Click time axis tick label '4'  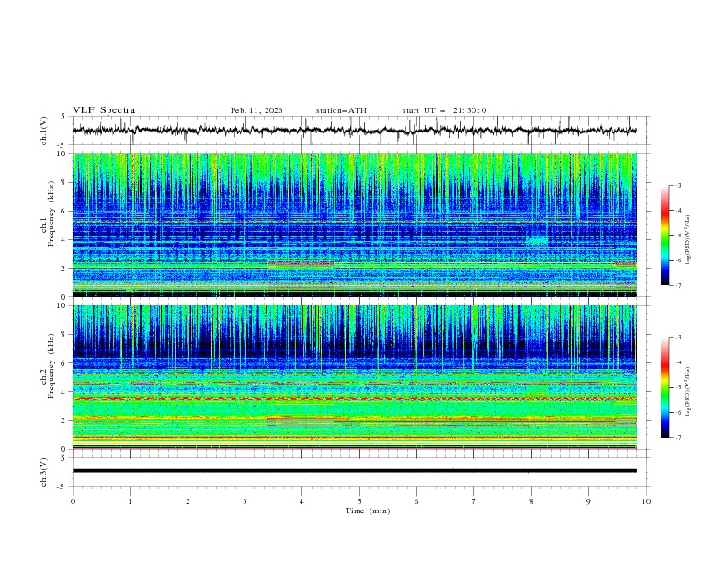(301, 501)
